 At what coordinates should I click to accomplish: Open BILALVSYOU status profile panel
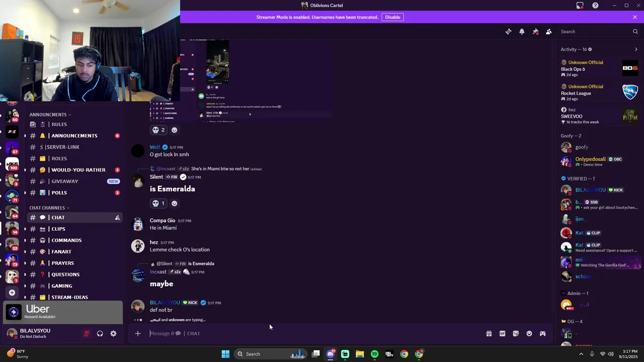tap(35, 333)
